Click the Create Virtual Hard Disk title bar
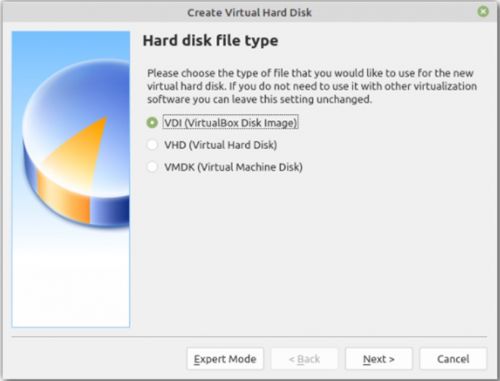Image resolution: width=500 pixels, height=381 pixels. click(x=249, y=12)
